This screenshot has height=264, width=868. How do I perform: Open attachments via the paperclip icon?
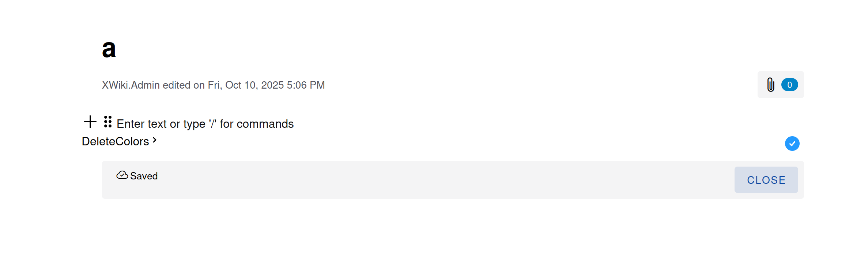click(x=770, y=85)
